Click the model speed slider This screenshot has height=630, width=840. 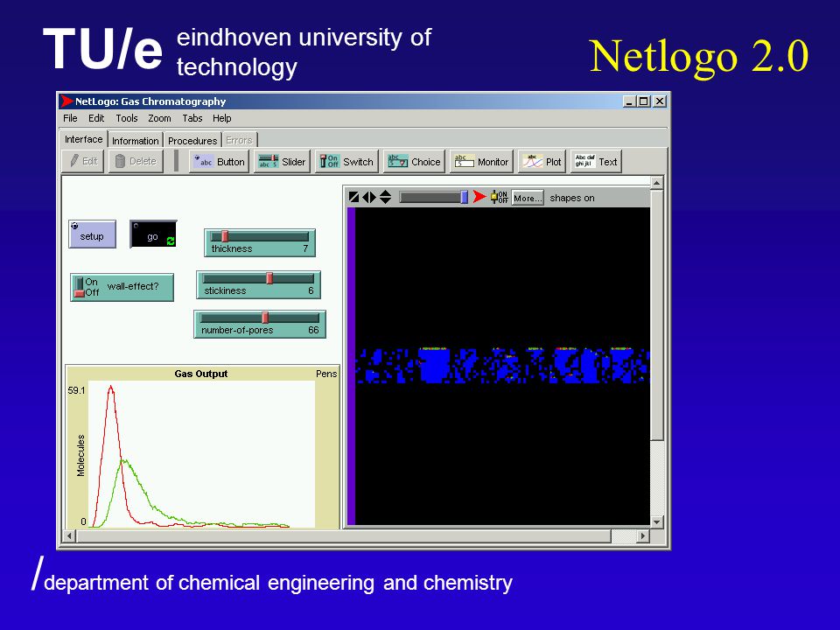(x=434, y=197)
